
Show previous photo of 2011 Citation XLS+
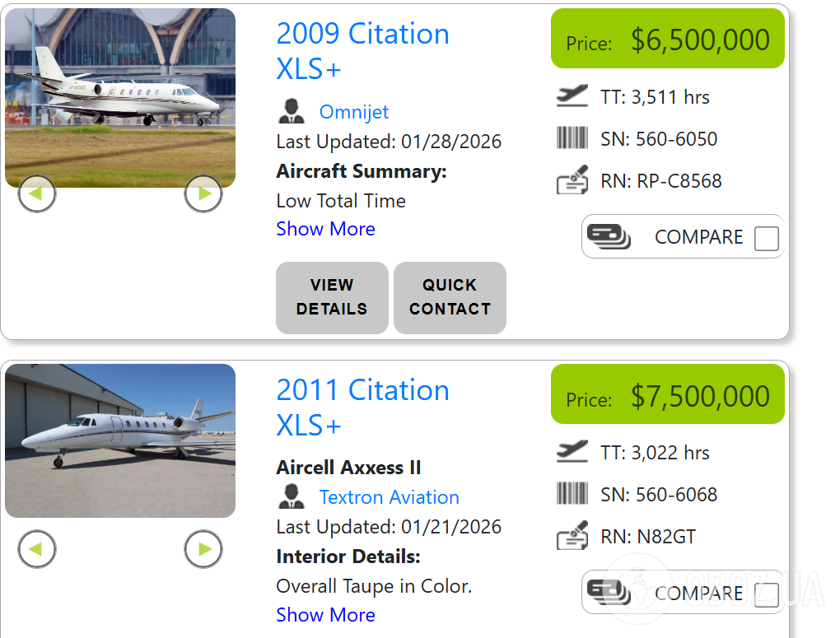coord(36,549)
